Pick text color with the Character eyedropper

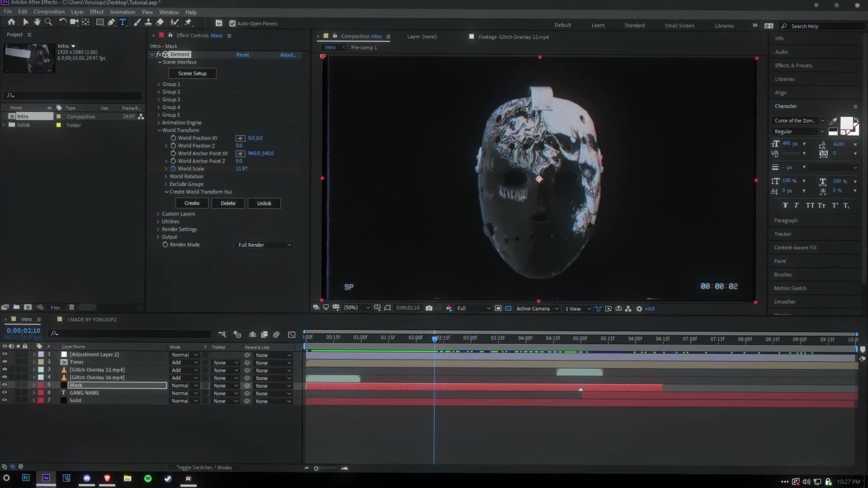[834, 122]
